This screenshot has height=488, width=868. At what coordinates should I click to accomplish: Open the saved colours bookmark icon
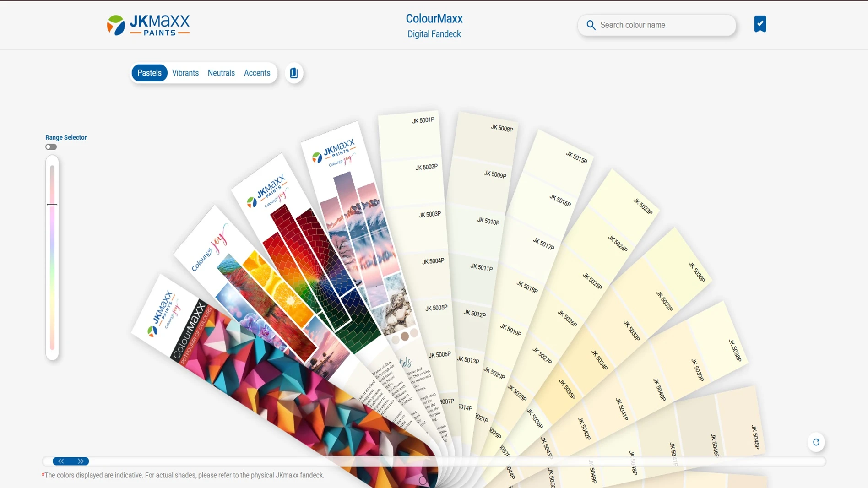click(760, 24)
